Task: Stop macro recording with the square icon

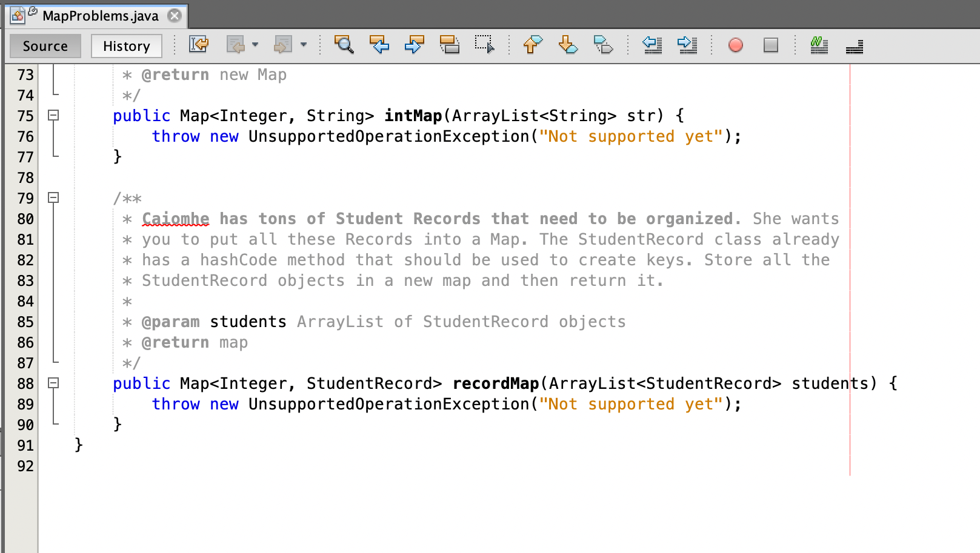Action: [771, 45]
